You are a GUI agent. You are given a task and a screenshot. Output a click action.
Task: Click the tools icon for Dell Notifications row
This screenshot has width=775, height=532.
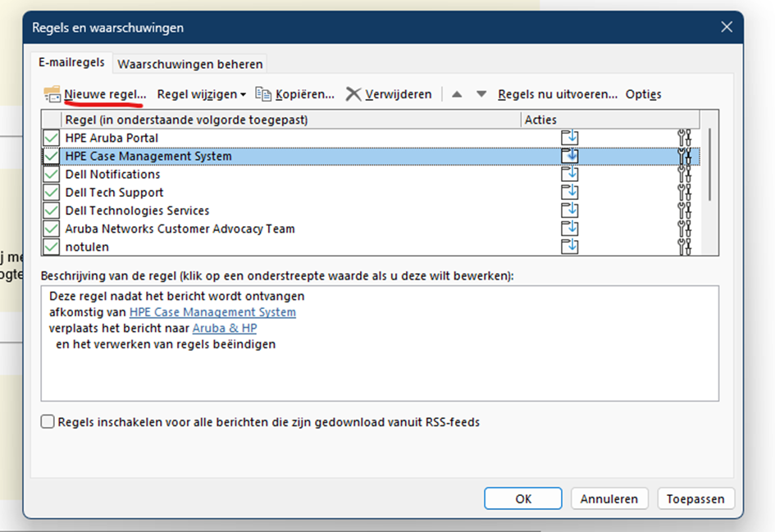point(685,174)
